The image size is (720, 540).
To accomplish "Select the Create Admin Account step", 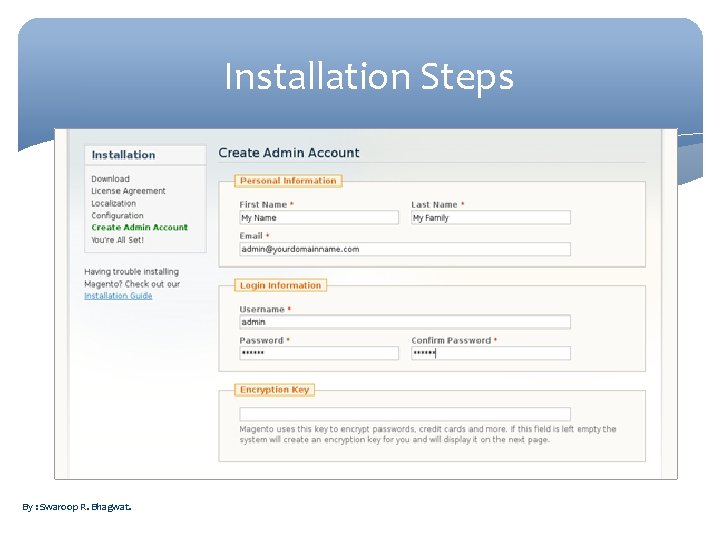I will [x=140, y=227].
